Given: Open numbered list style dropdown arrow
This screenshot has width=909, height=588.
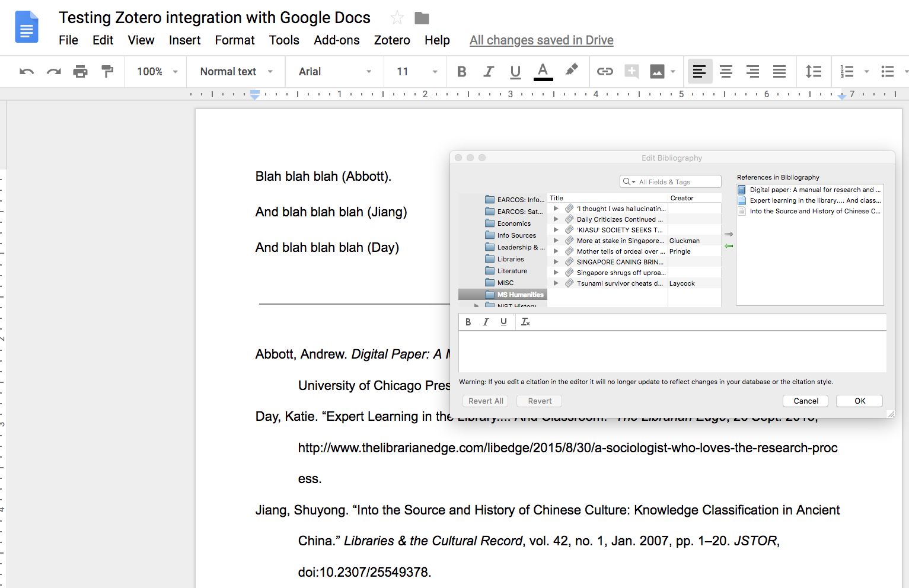Looking at the screenshot, I should [866, 72].
